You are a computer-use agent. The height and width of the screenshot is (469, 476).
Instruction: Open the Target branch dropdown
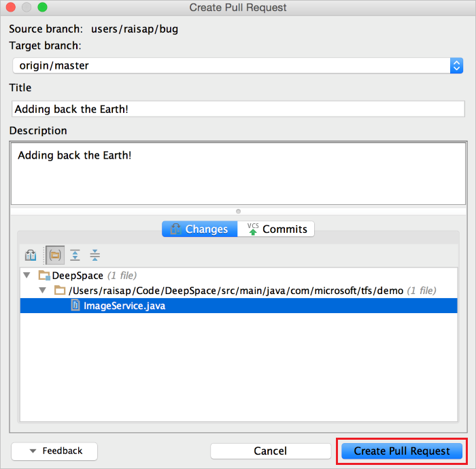(456, 65)
